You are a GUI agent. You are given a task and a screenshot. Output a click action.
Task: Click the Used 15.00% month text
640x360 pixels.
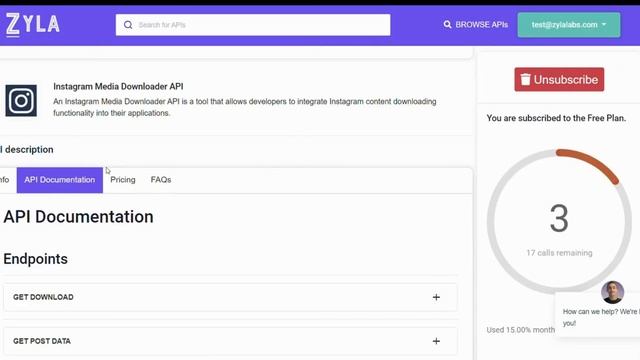520,330
